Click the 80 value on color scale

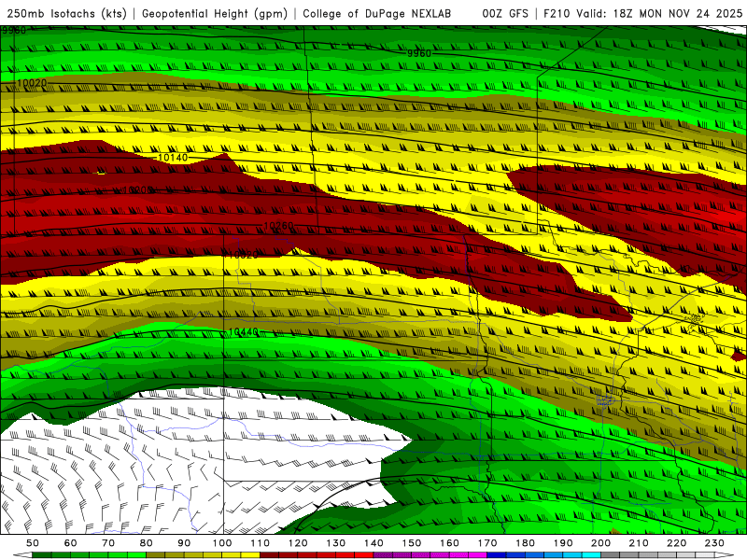pyautogui.click(x=147, y=543)
